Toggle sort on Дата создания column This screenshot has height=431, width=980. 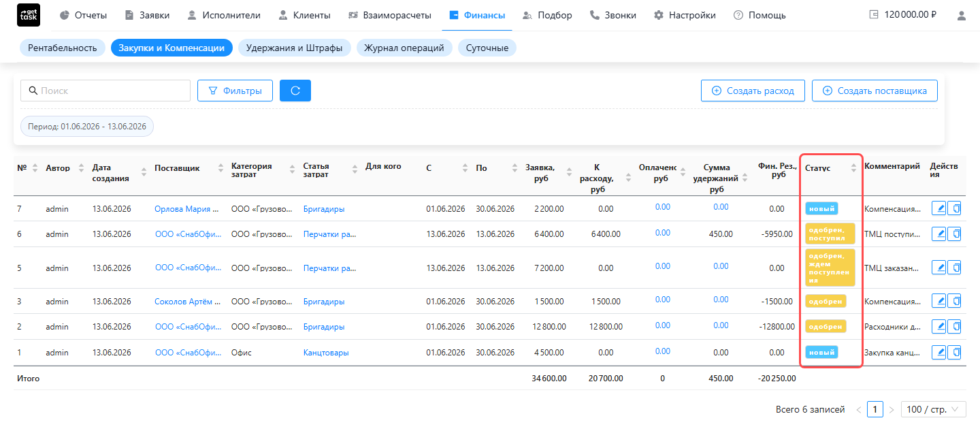click(144, 172)
